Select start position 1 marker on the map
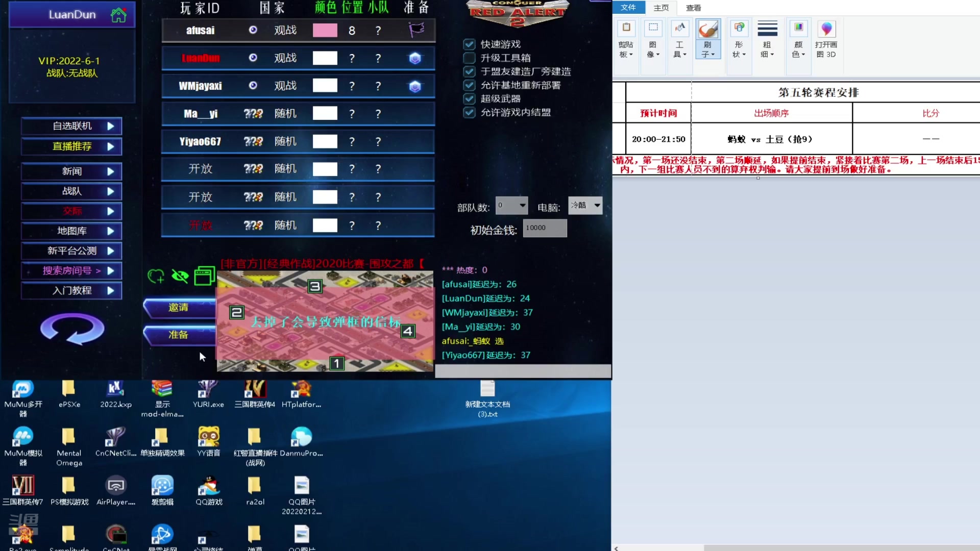 [336, 363]
